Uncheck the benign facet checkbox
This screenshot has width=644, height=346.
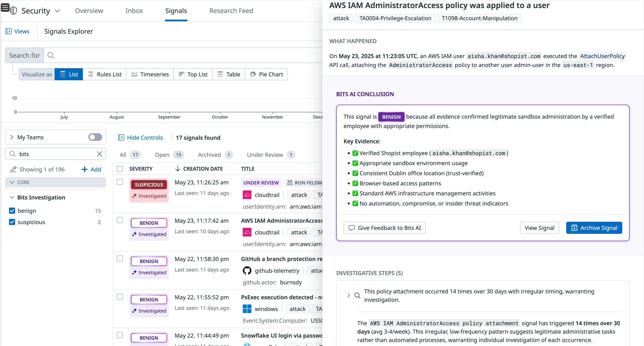(12, 211)
